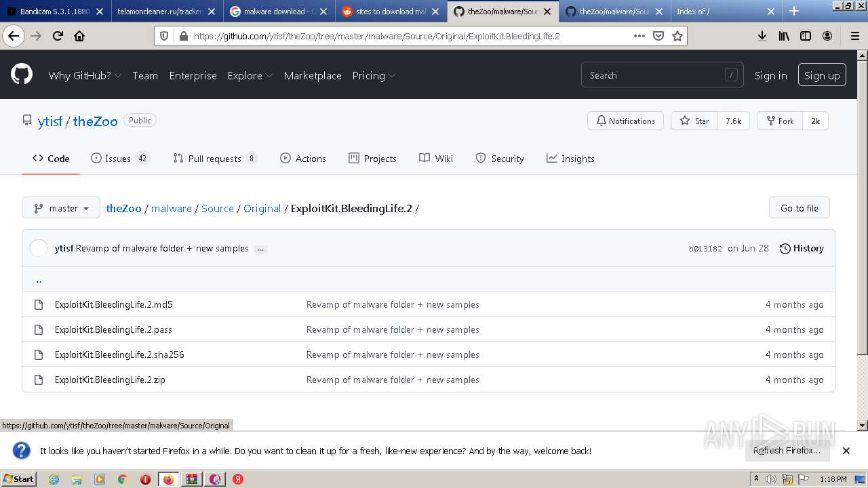Open a new browser tab
Screen dimensions: 868x488
click(x=794, y=11)
